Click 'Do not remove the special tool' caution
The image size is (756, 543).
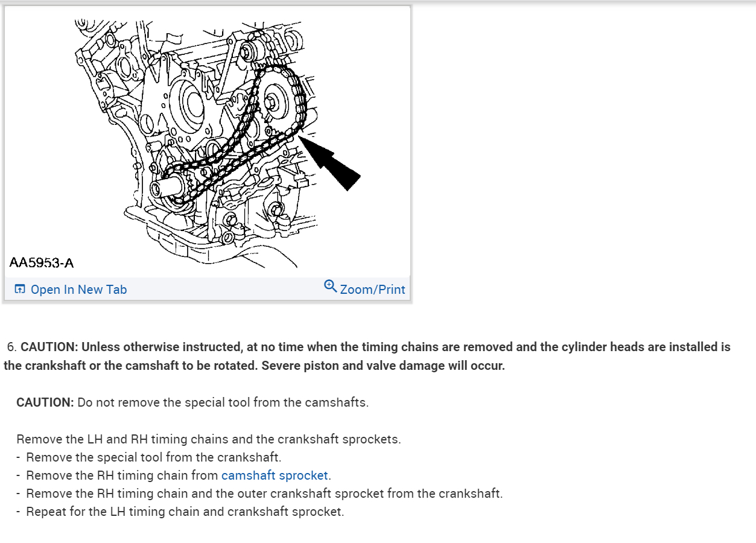(192, 402)
